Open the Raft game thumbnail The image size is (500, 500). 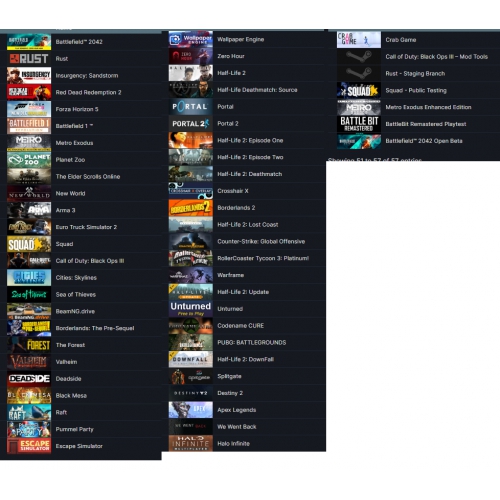(29, 412)
